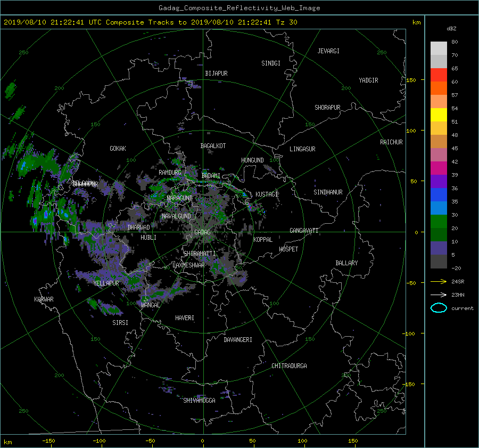
Task: Click the GADAG radar center label
Action: coord(202,232)
